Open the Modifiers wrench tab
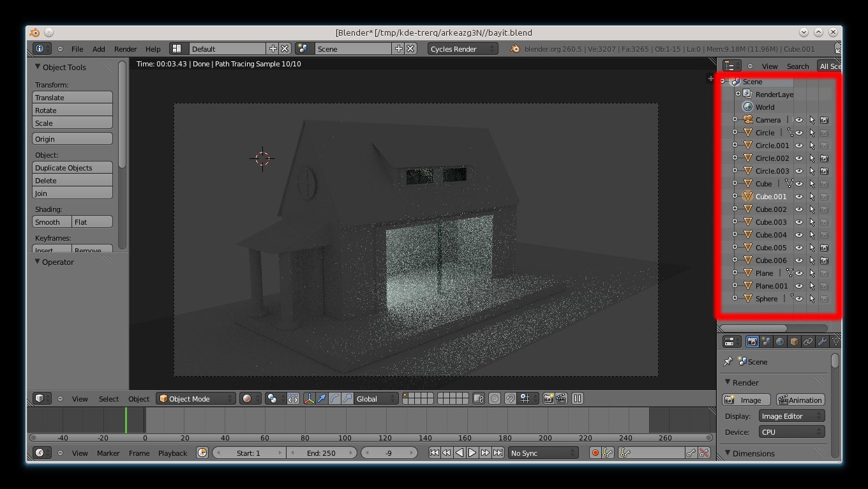This screenshot has height=489, width=868. [x=822, y=342]
